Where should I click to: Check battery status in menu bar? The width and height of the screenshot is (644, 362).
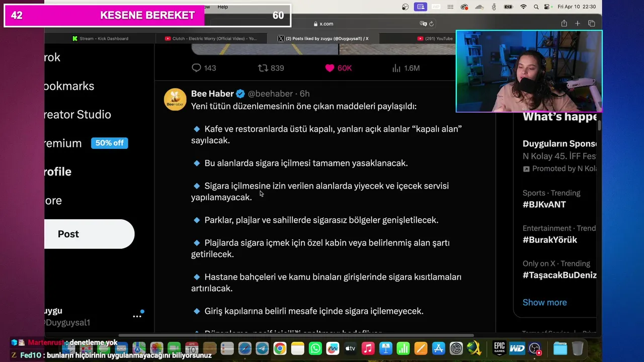tap(508, 7)
